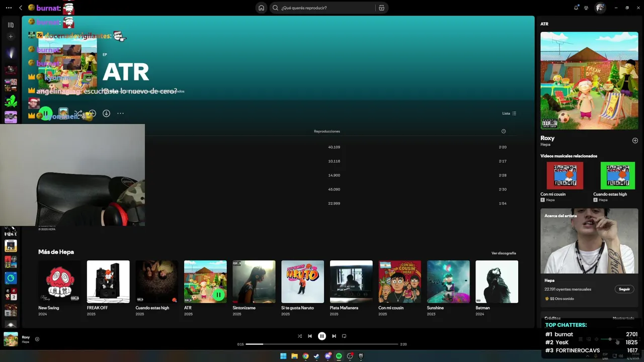Follow Hepa with the 'Seguir' button

tap(624, 289)
